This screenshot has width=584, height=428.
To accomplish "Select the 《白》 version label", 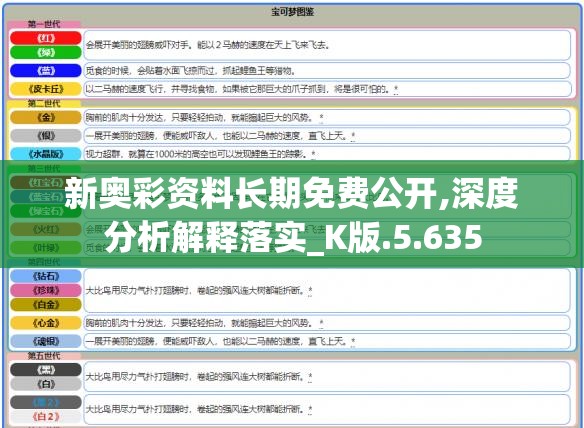I will (46, 384).
